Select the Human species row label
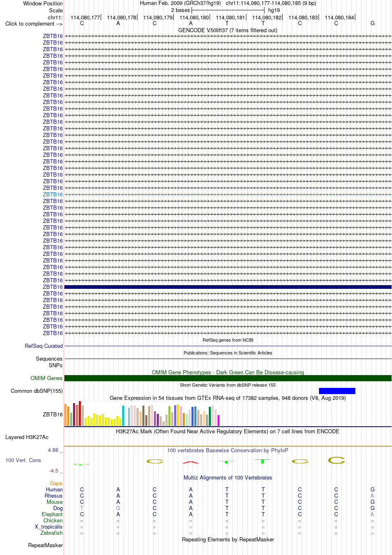Viewport: 392px width, 555px height. [x=54, y=489]
